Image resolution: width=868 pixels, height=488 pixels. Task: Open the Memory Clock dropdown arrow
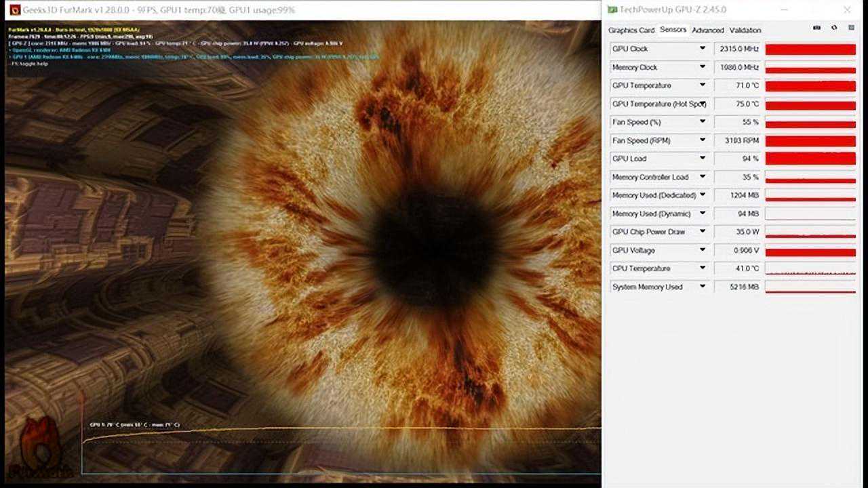pos(703,67)
